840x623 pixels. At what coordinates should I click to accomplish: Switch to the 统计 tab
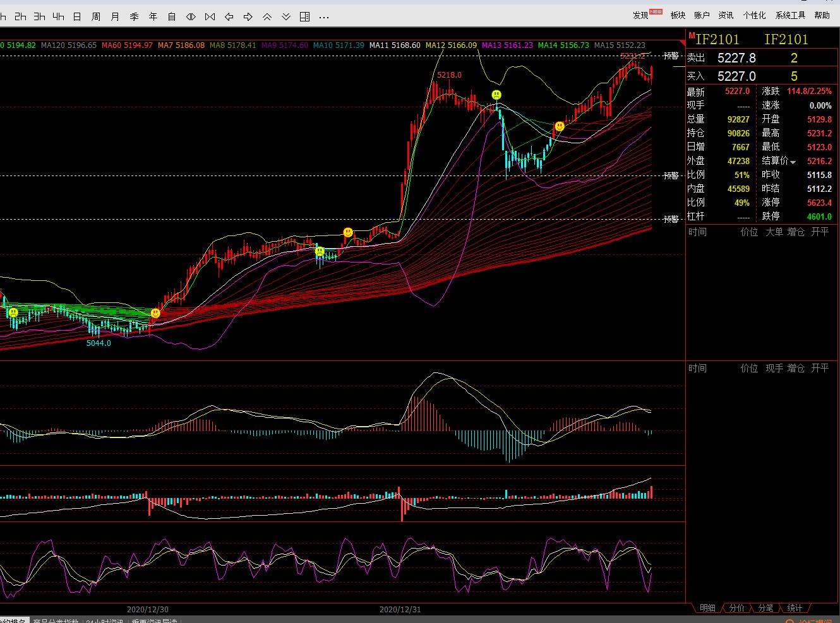(x=795, y=608)
